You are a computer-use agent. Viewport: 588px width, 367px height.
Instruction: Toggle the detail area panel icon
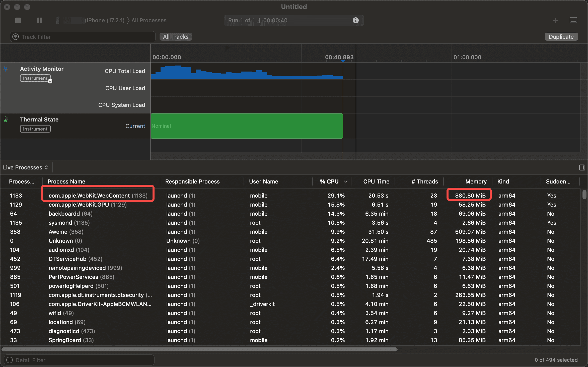tap(573, 20)
